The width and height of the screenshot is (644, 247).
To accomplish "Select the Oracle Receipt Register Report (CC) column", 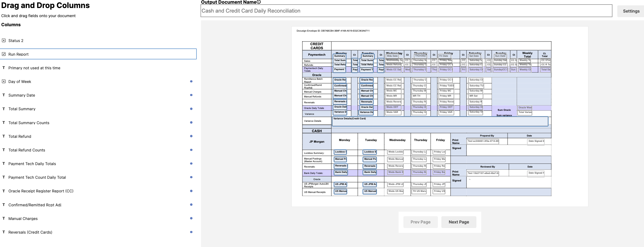I will (x=41, y=191).
